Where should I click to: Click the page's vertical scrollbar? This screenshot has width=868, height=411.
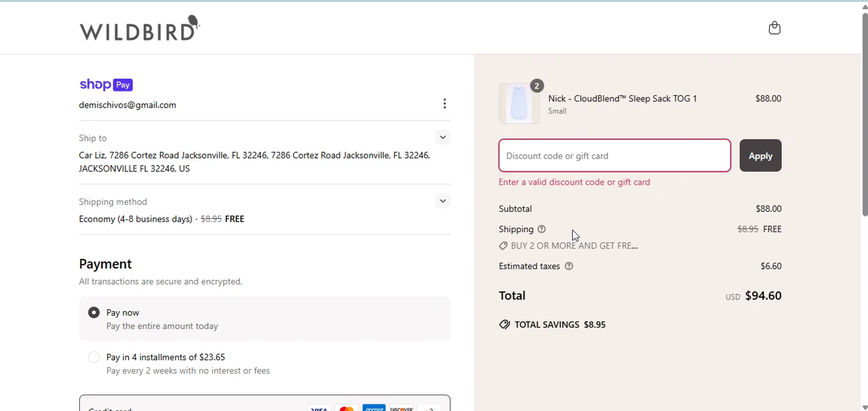(x=865, y=116)
